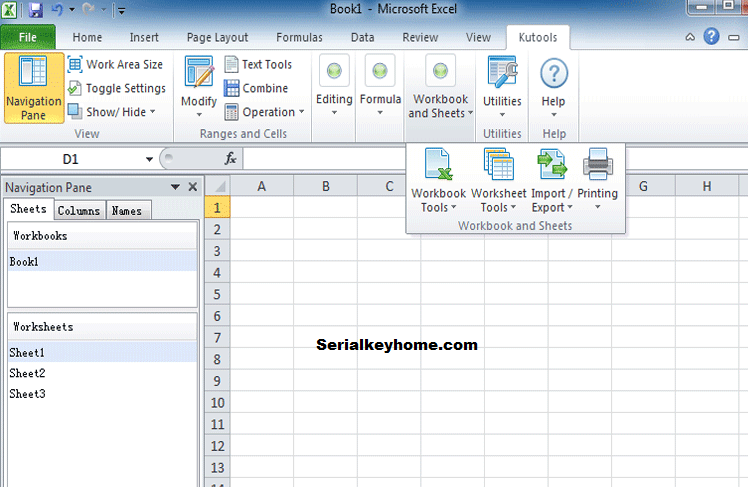Screen dimensions: 748x487
Task: Click the Select All corner button
Action: (x=218, y=186)
